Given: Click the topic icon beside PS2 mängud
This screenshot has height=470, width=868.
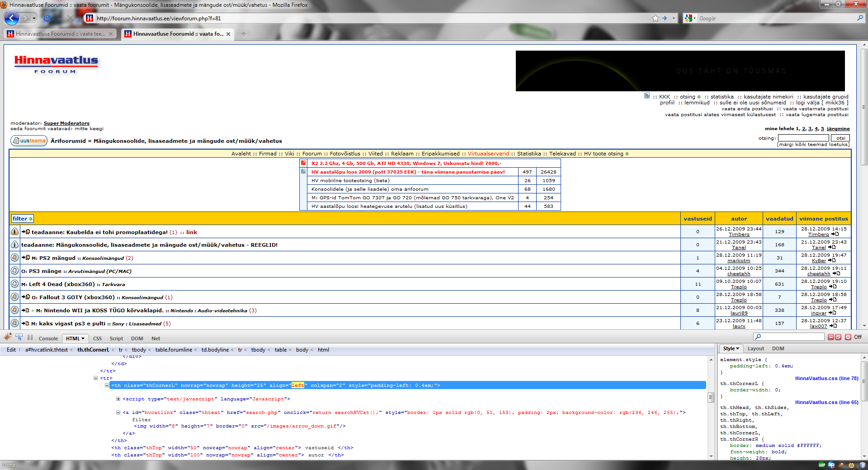Looking at the screenshot, I should pos(14,258).
